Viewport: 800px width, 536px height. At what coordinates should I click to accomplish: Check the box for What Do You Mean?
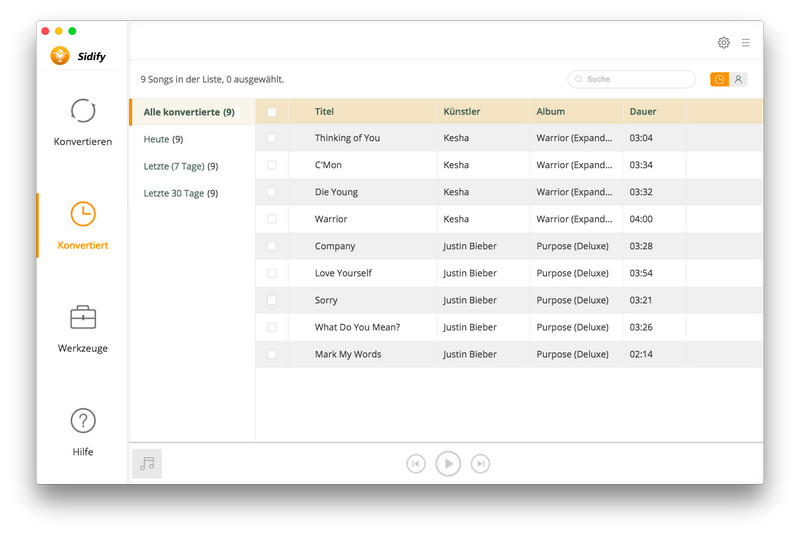272,327
